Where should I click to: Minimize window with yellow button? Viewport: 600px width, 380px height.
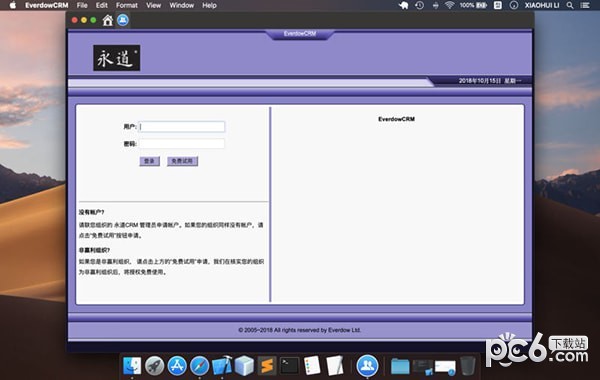pyautogui.click(x=84, y=20)
